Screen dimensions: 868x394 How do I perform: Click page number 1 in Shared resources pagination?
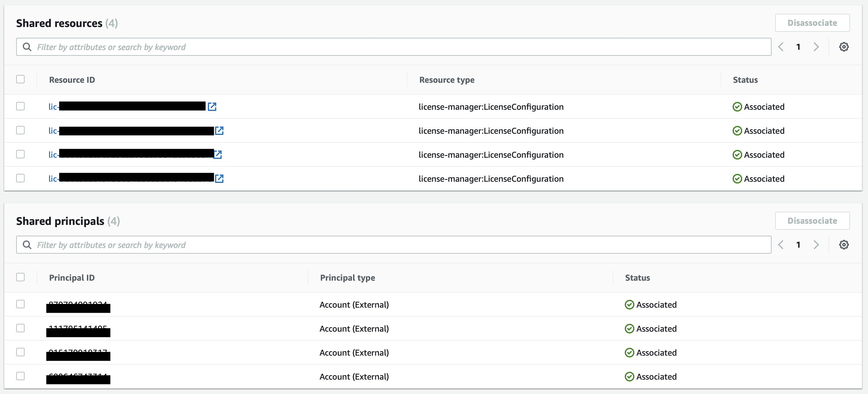coord(798,47)
